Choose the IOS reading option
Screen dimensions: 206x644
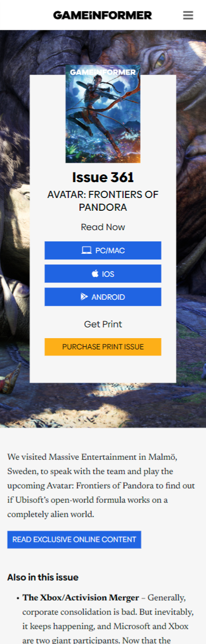coord(103,274)
